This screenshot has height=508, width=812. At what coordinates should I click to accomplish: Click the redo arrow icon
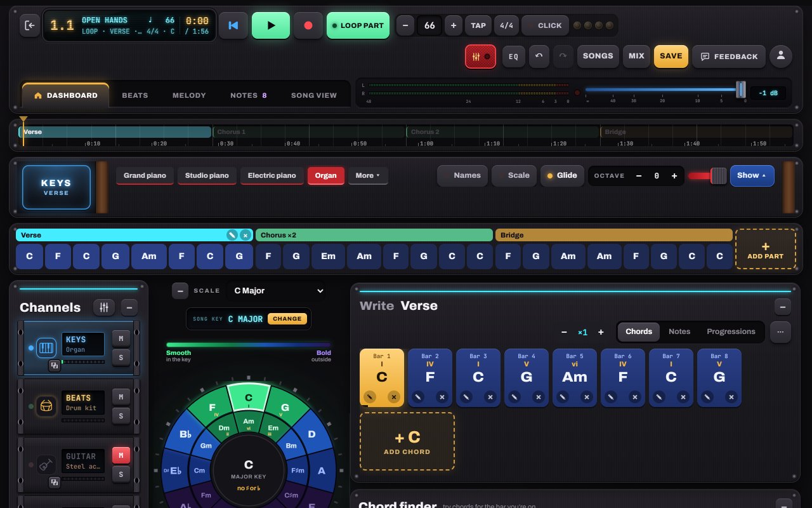563,56
